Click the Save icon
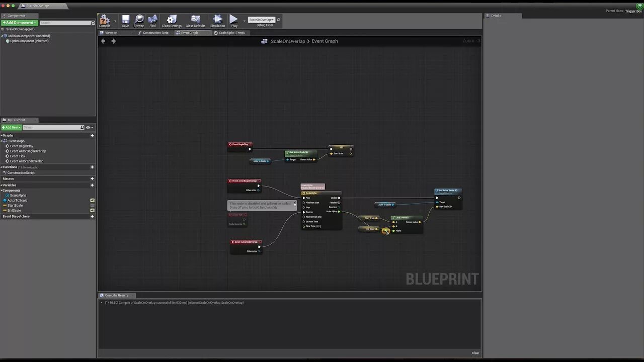The height and width of the screenshot is (362, 644). [125, 19]
